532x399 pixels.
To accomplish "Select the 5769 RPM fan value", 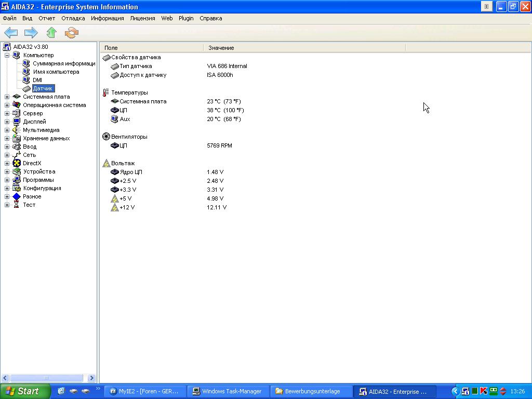I will (x=220, y=145).
